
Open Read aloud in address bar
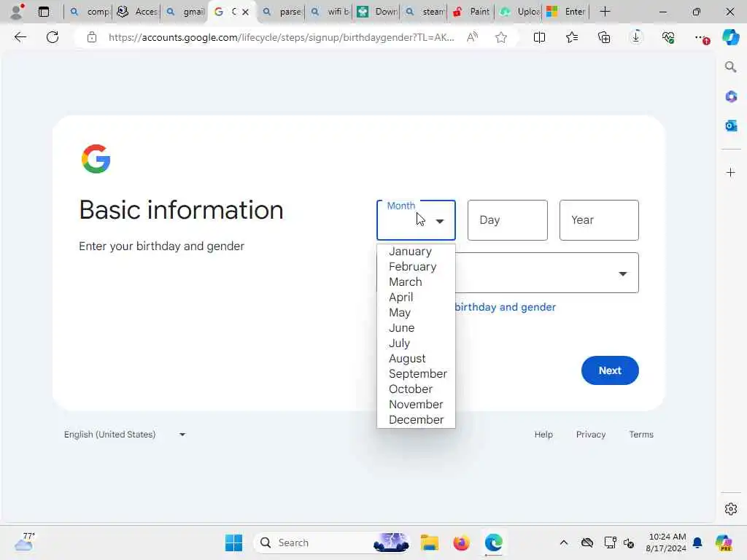pos(472,37)
